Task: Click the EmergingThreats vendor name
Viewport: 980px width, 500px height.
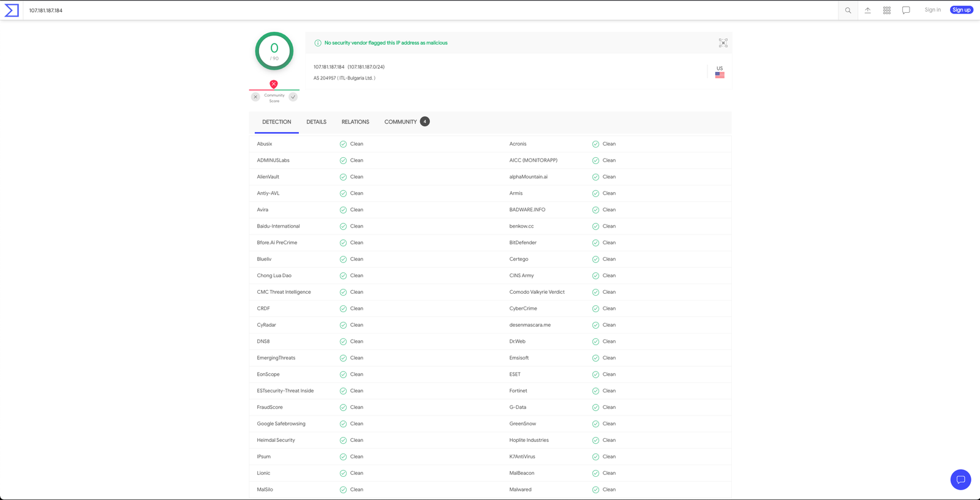Action: point(276,358)
